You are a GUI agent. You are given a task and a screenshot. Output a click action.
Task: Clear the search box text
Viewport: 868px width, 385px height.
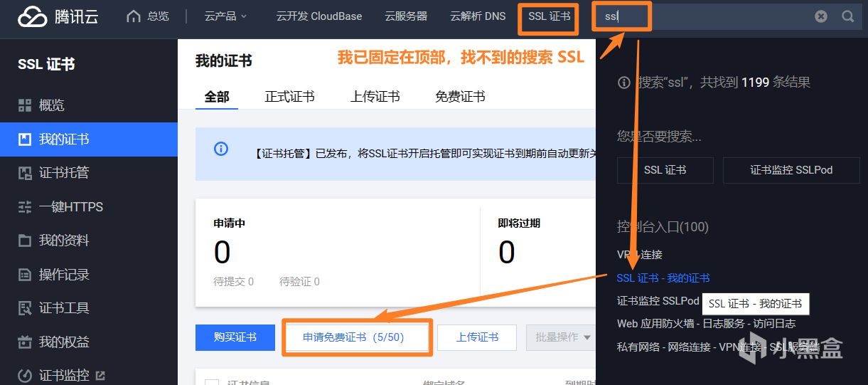click(x=821, y=16)
